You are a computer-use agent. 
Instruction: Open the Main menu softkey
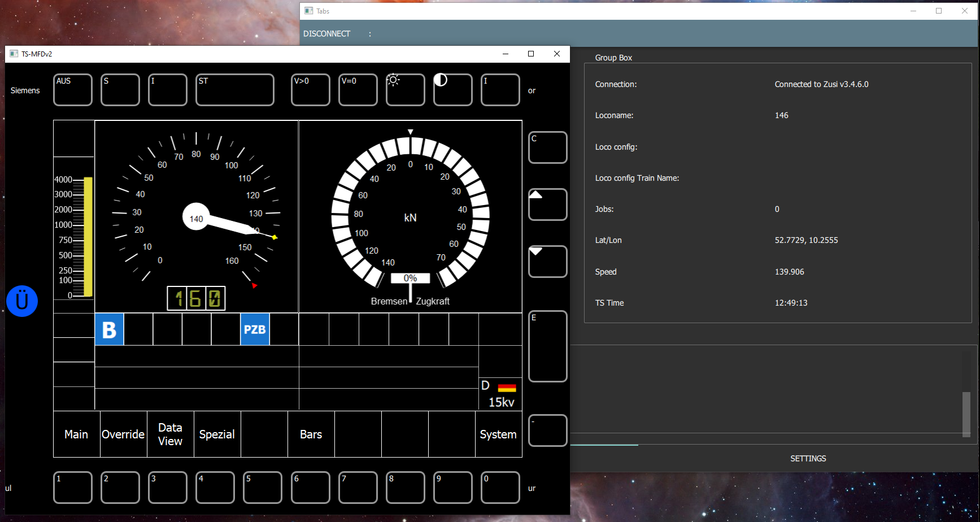coord(76,434)
